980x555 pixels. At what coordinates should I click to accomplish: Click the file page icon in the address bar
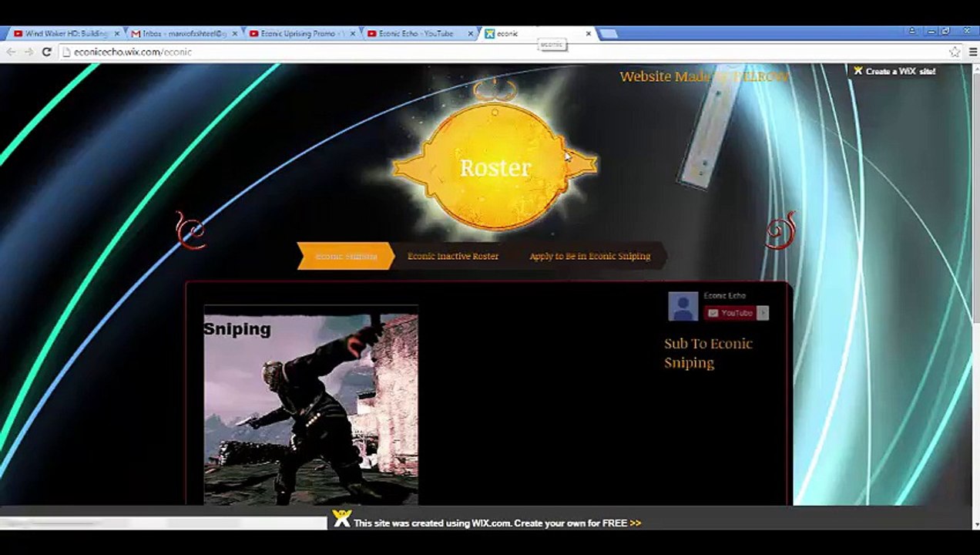tap(66, 52)
